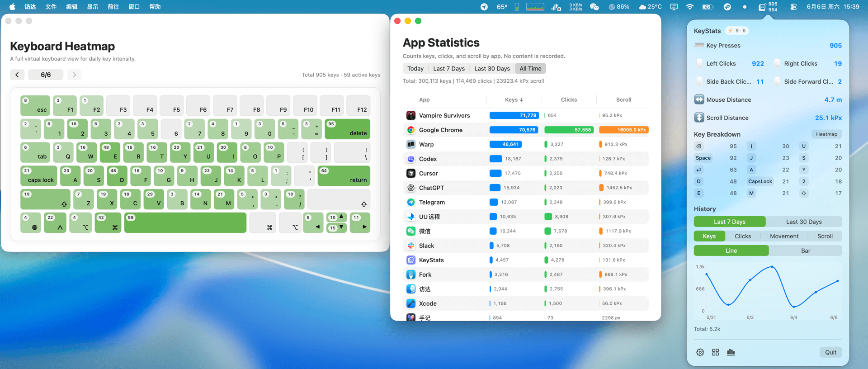Viewport: 868px width, 369px height.
Task: Sort by the Scroll column header
Action: (623, 99)
